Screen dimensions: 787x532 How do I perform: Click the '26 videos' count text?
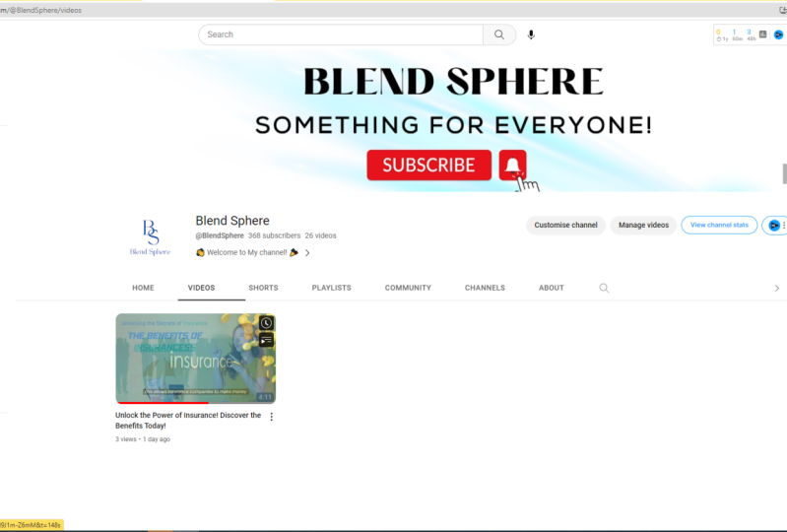[321, 235]
